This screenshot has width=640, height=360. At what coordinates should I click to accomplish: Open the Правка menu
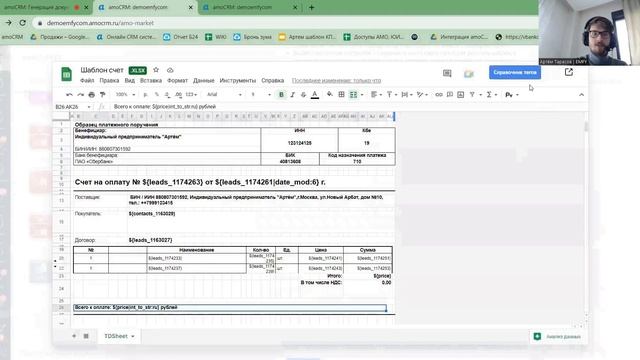point(109,80)
